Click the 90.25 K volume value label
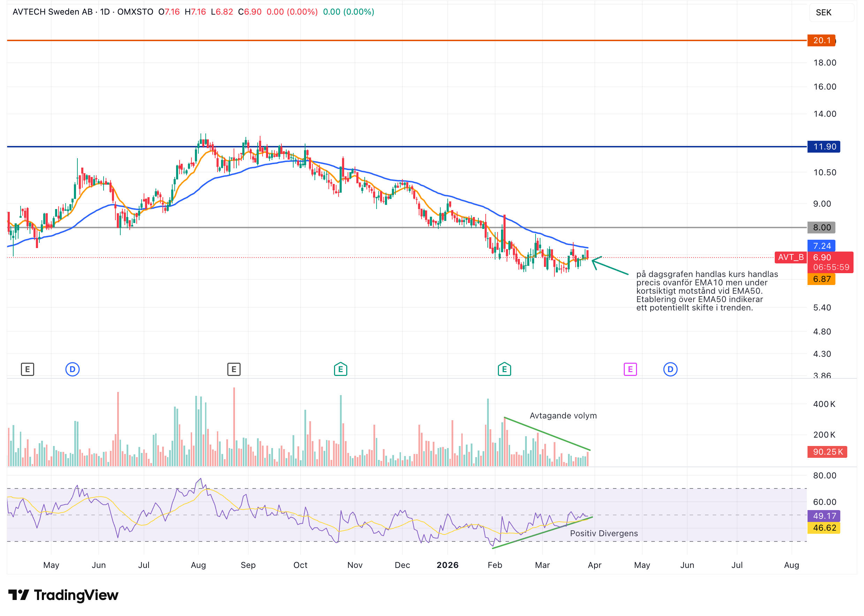864x616 pixels. (827, 452)
